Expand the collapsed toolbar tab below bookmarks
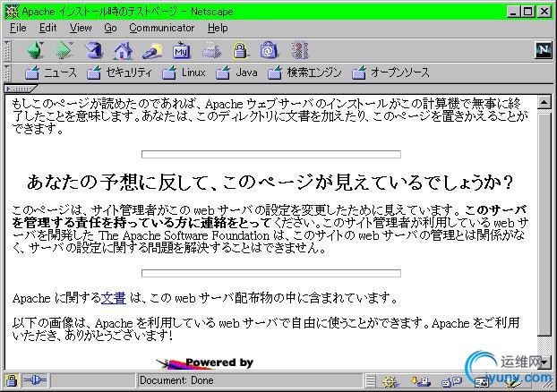The image size is (557, 392). click(x=21, y=89)
